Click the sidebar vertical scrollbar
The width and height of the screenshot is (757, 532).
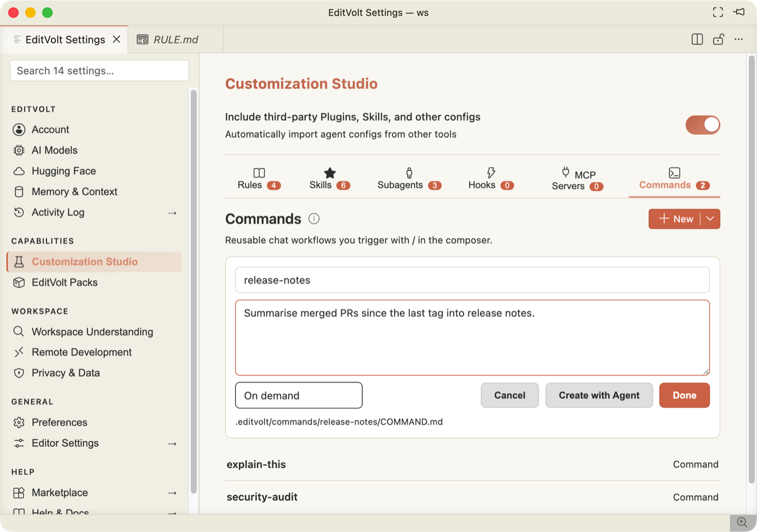[x=194, y=292]
